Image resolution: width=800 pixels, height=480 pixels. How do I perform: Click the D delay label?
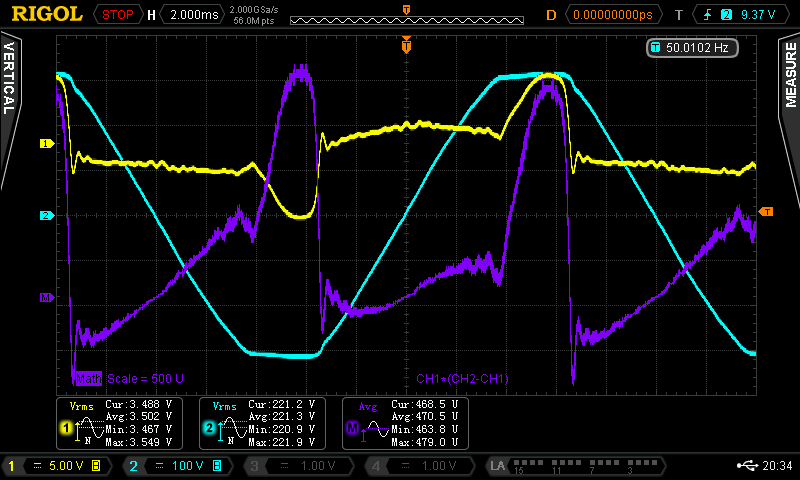point(552,15)
